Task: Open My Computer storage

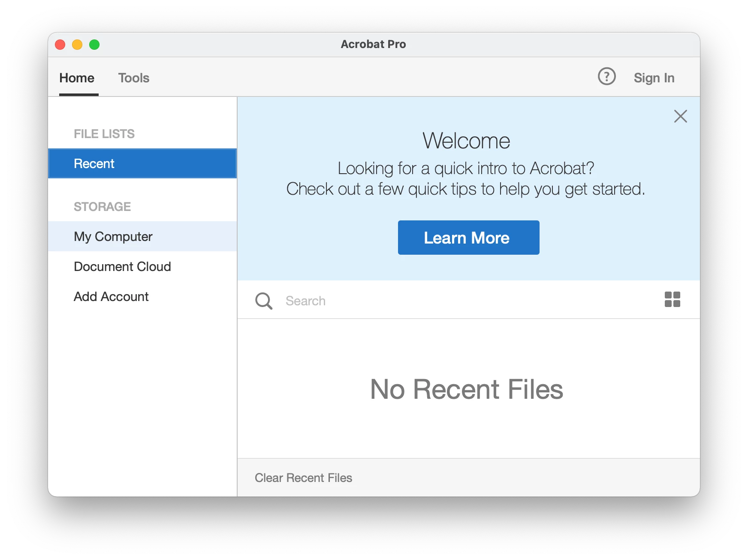Action: [142, 236]
